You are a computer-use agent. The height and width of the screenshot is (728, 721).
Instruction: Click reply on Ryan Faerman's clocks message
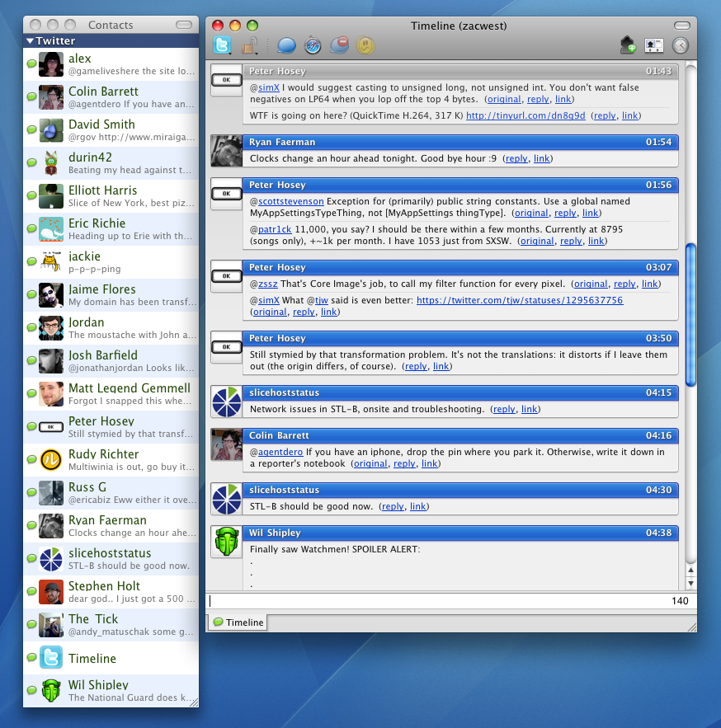point(516,158)
